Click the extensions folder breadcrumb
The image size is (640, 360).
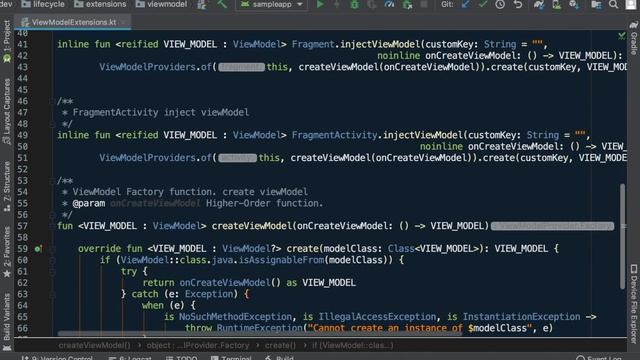click(100, 4)
